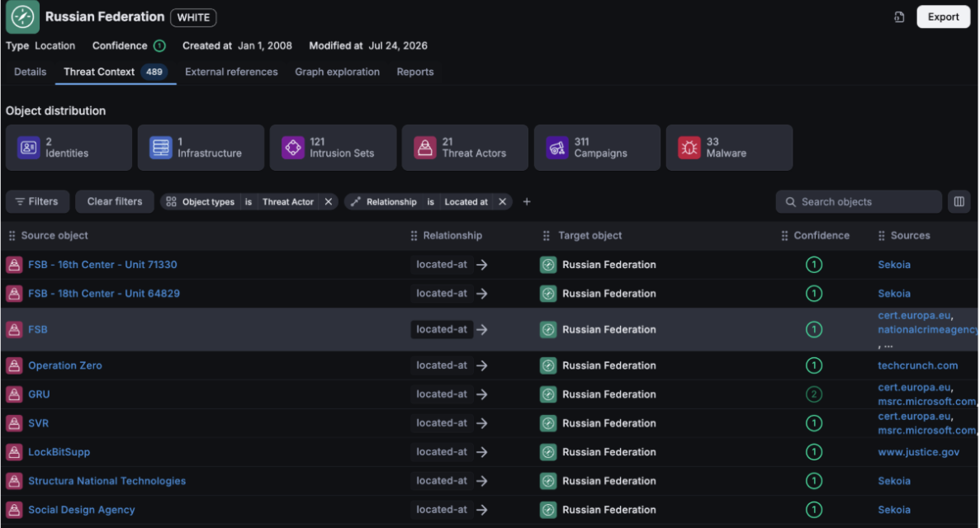Click threat actor icon for LockBitSupp row
Viewport: 980px width, 528px height.
(14, 452)
